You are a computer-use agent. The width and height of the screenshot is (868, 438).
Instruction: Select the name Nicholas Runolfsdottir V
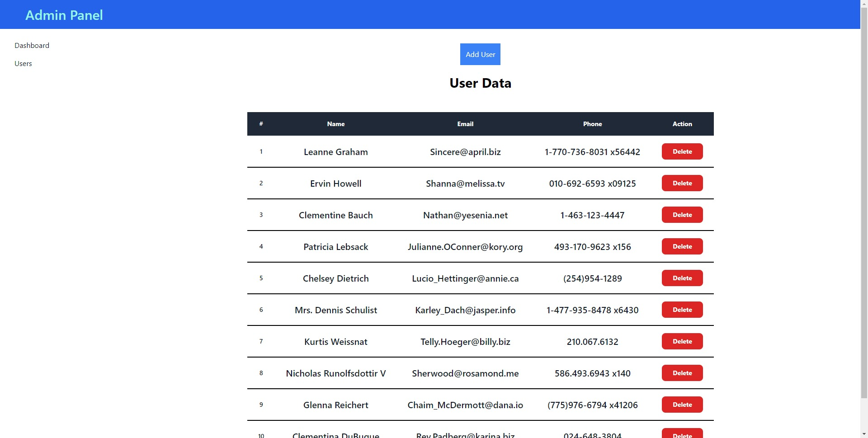click(x=336, y=373)
